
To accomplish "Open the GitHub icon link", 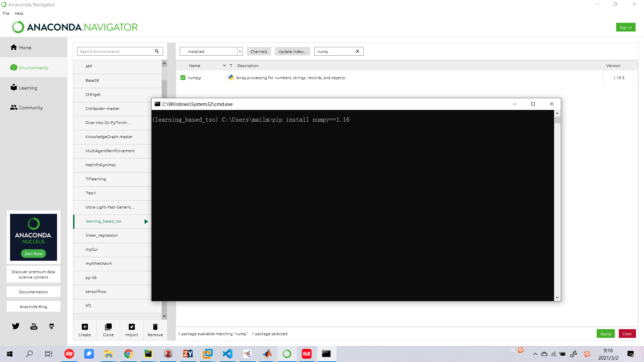I will [52, 326].
